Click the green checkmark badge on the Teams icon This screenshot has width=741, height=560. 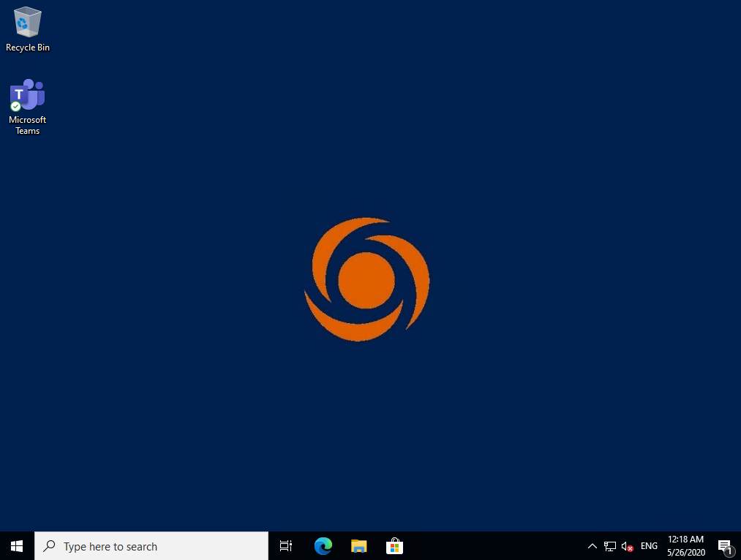point(15,106)
